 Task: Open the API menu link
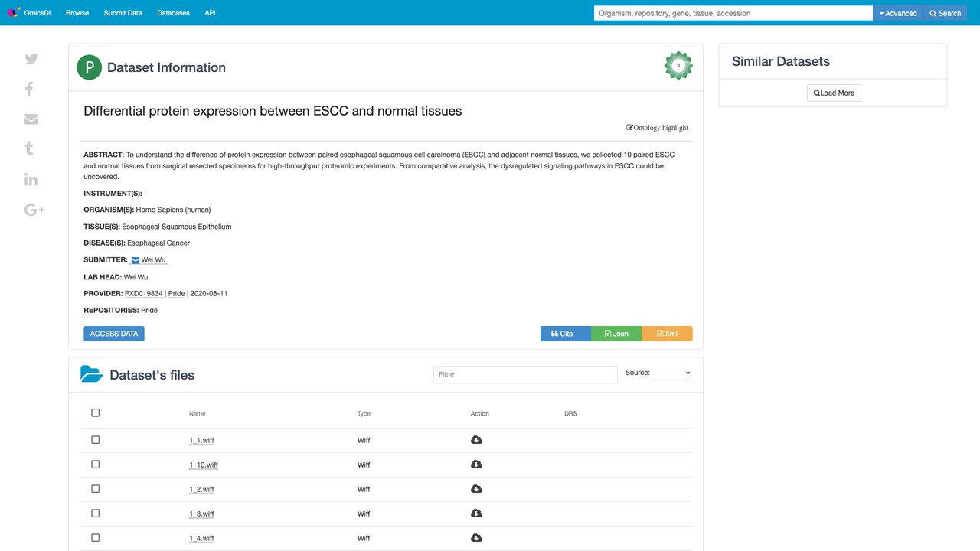tap(211, 13)
